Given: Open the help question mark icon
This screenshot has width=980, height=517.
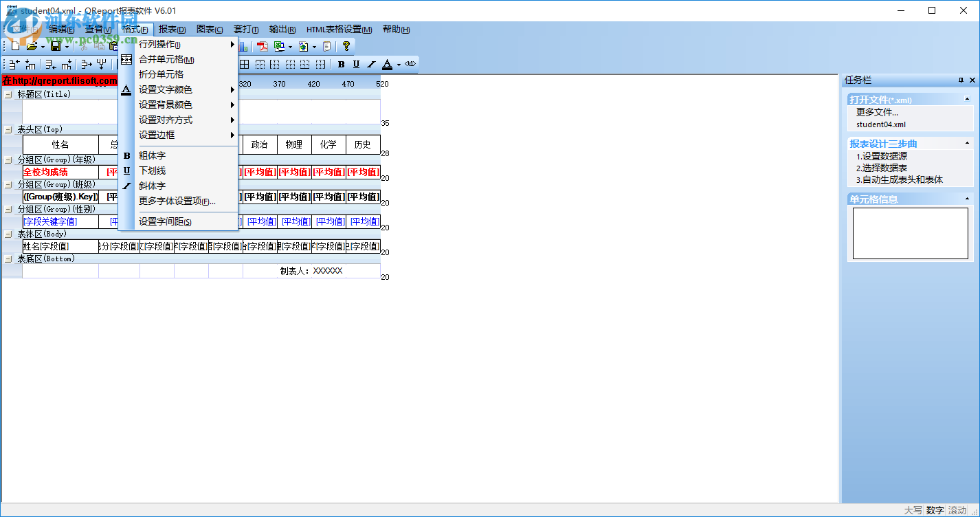Looking at the screenshot, I should tap(346, 46).
